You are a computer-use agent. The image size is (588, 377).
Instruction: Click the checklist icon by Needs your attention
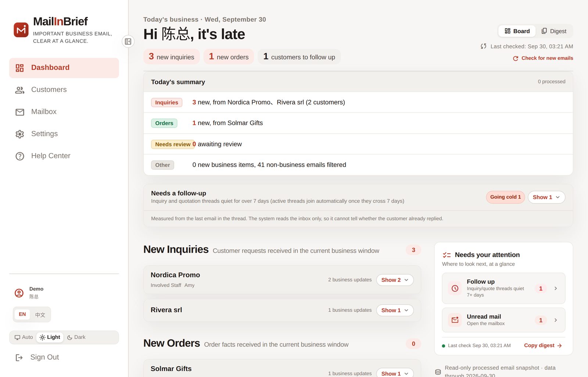pyautogui.click(x=447, y=255)
